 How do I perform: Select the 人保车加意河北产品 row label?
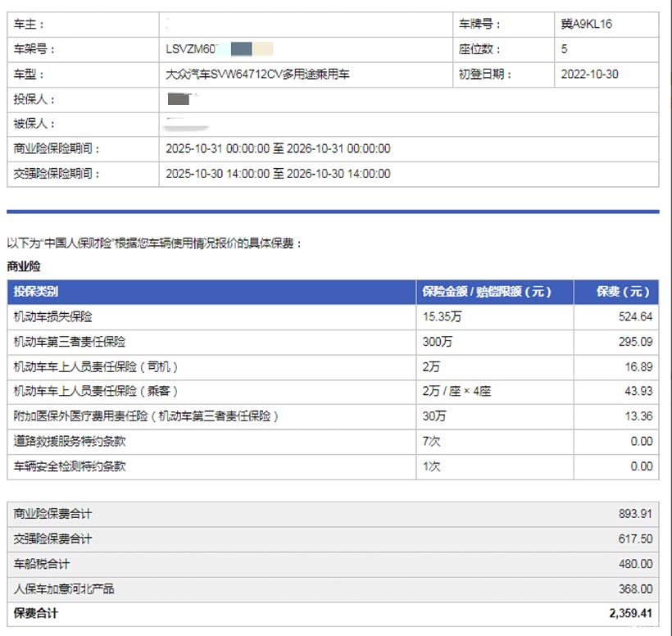point(64,588)
